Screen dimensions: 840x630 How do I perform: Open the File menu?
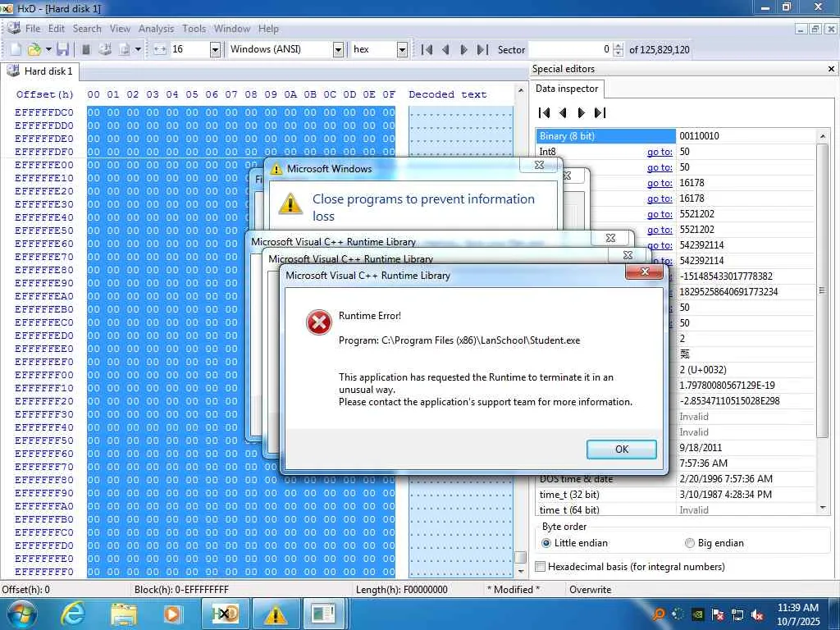click(33, 29)
